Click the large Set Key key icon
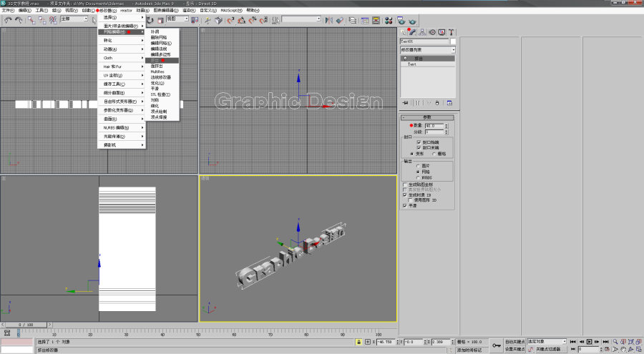The height and width of the screenshot is (354, 644). point(497,345)
